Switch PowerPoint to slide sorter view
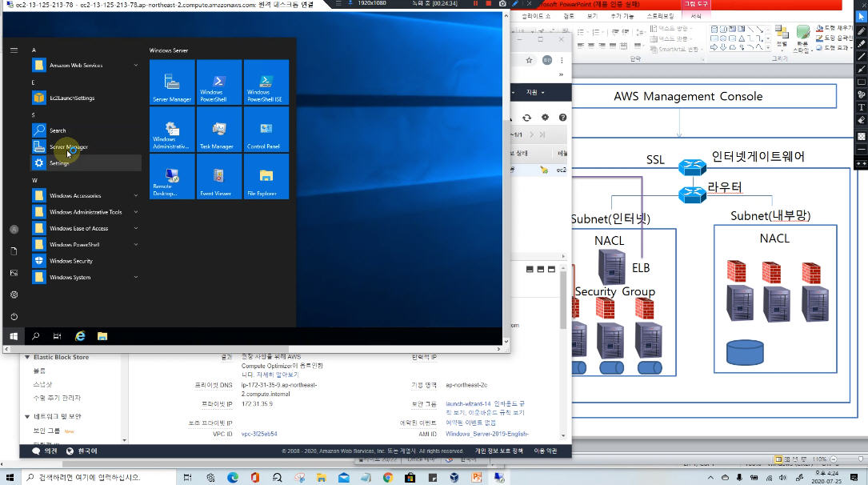Image resolution: width=868 pixels, height=485 pixels. pos(786,459)
